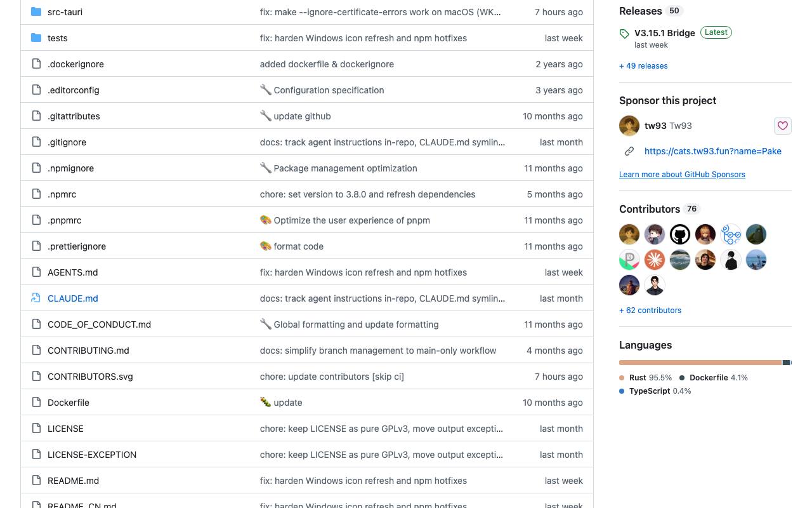812x508 pixels.
Task: Click the Rust segment of the languages bar
Action: (700, 363)
